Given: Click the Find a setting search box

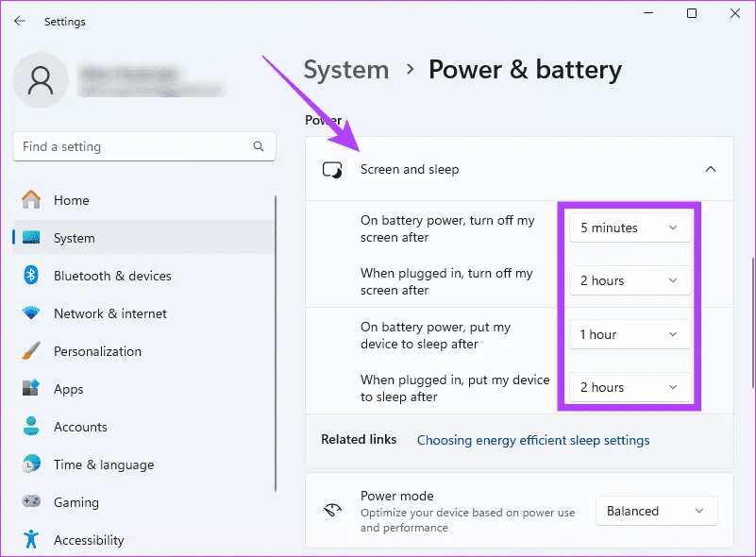Looking at the screenshot, I should pos(132,146).
